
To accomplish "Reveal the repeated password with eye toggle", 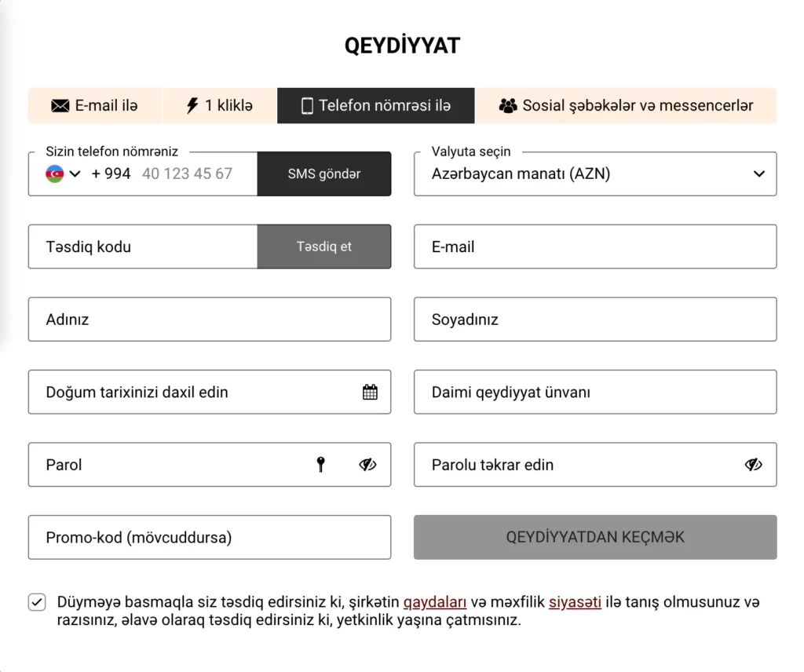I will 754,465.
